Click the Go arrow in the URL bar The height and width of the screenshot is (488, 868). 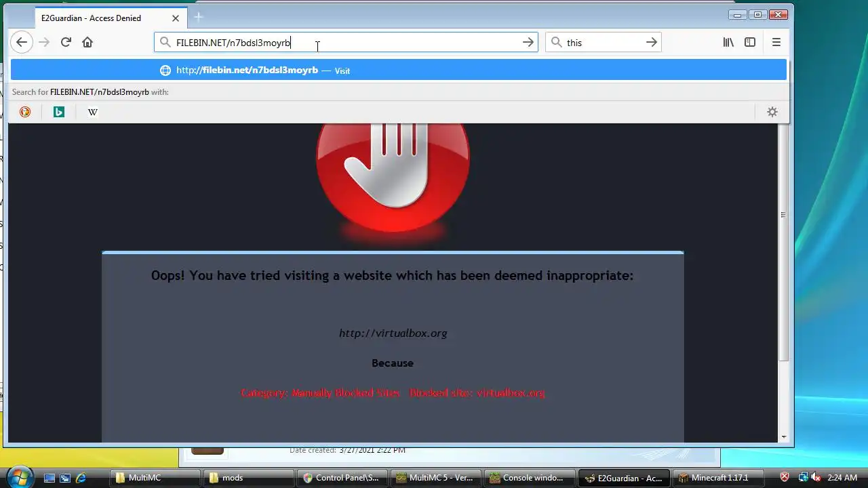coord(528,42)
